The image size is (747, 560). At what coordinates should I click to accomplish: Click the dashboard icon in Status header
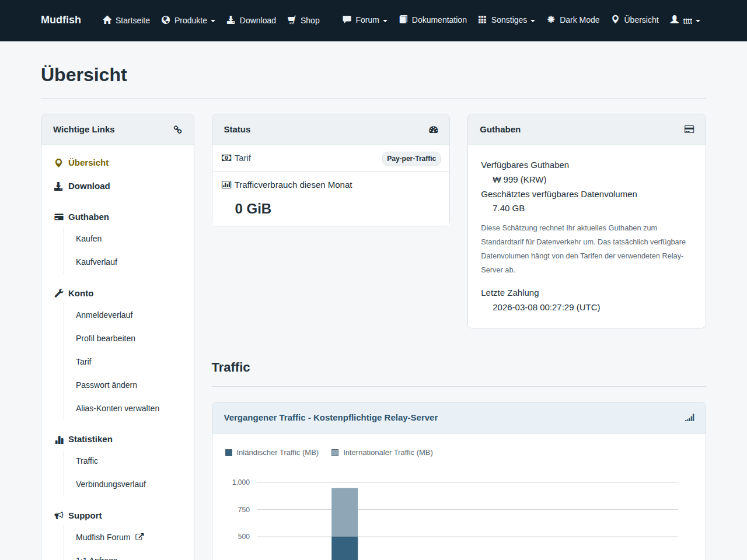[x=434, y=129]
